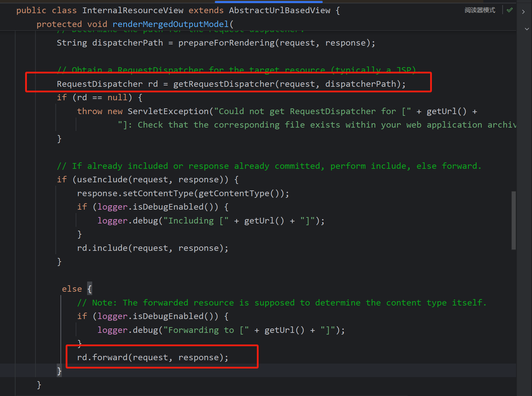Click prepareForRendering method call
The width and height of the screenshot is (532, 396).
226,43
